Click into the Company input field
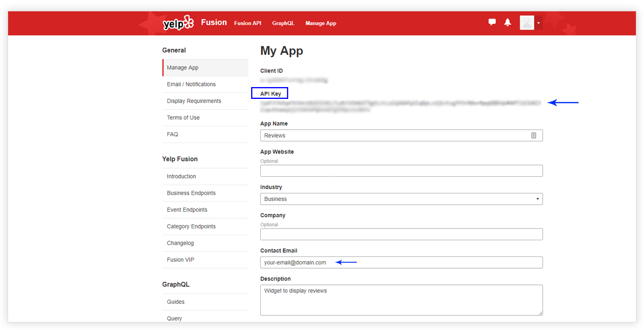Image resolution: width=644 pixels, height=330 pixels. coord(401,234)
